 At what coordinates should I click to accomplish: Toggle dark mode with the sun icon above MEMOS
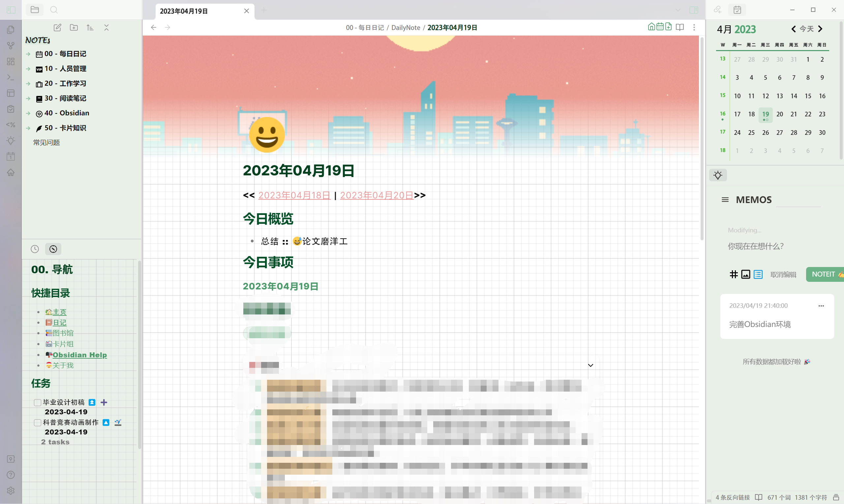tap(718, 175)
